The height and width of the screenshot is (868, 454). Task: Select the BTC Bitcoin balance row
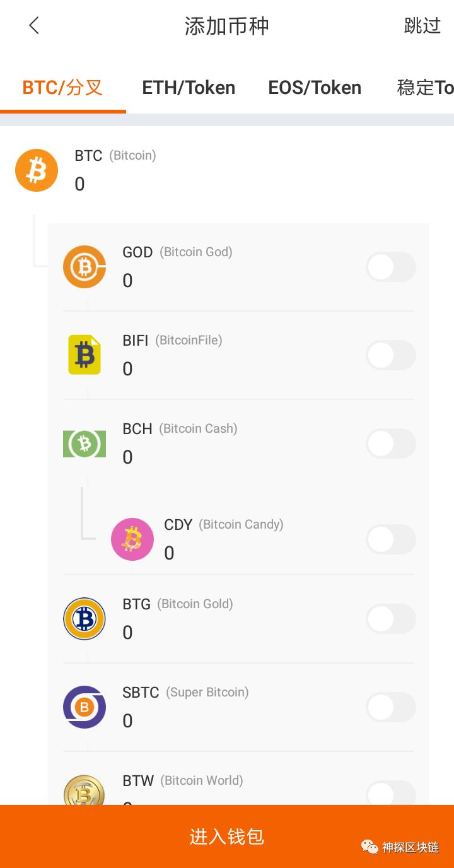click(189, 170)
